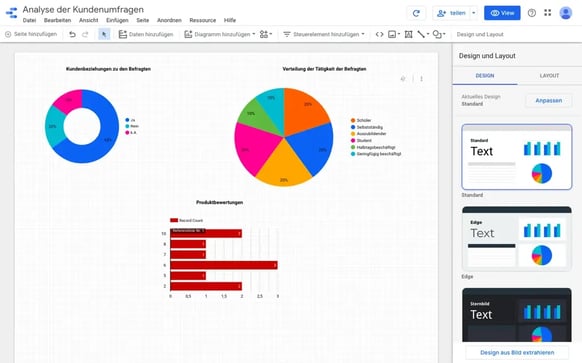This screenshot has height=363, width=582.
Task: Expand the shape tool dropdown arrow
Action: coord(444,35)
